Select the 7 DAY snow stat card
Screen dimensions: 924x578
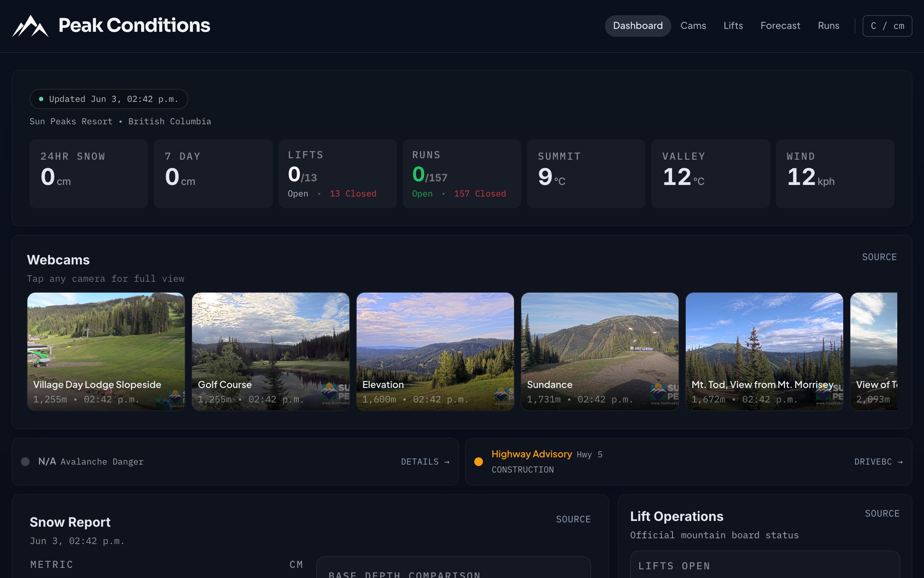pyautogui.click(x=213, y=173)
